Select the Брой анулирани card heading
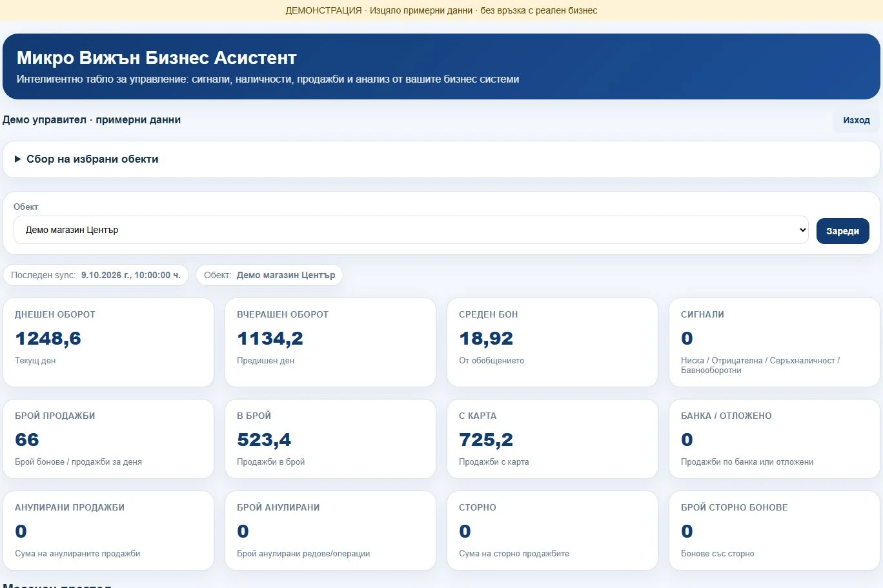 point(278,507)
